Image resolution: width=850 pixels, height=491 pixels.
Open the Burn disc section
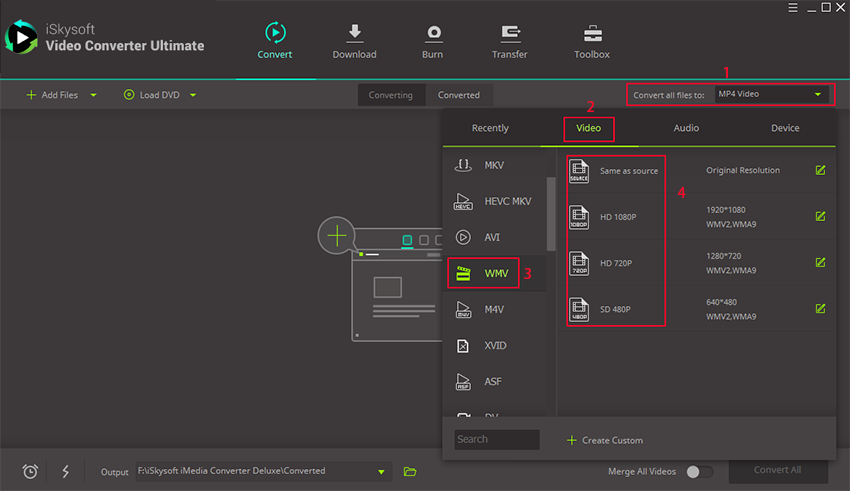434,33
